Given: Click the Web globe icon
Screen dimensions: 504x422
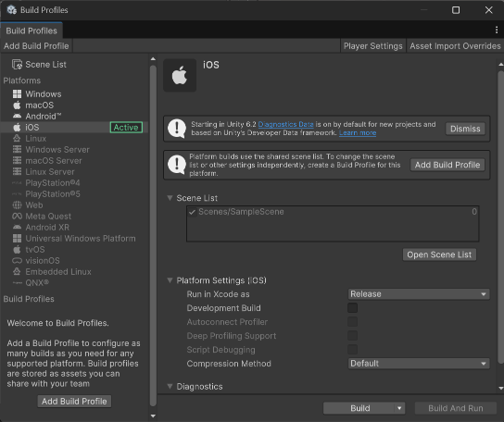Looking at the screenshot, I should point(17,205).
